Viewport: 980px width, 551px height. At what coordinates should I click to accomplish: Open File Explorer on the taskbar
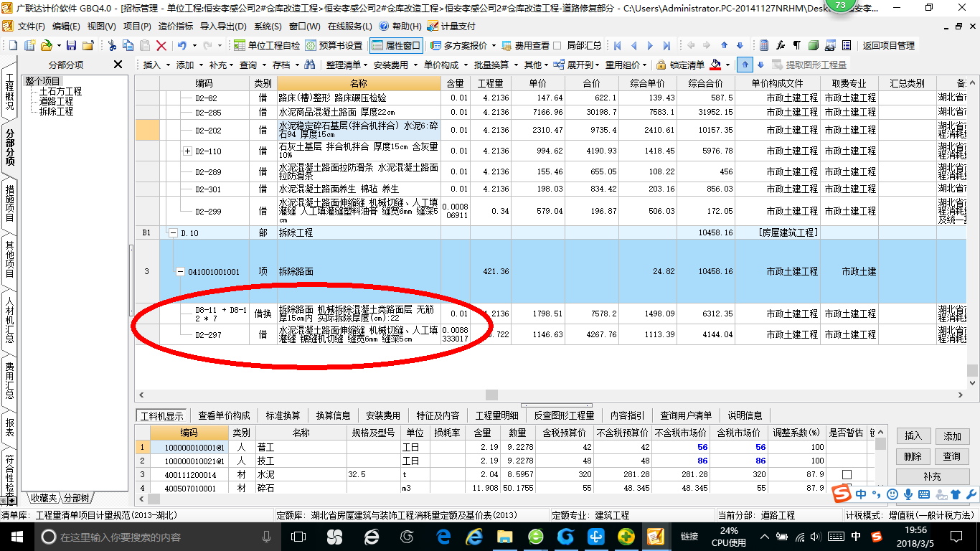point(505,537)
